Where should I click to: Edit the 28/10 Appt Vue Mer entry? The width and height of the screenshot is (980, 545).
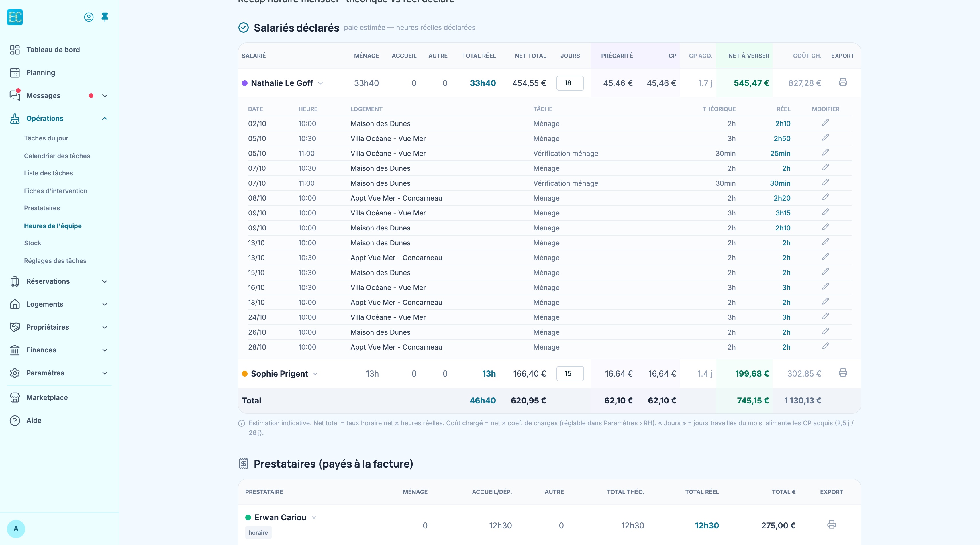tap(825, 346)
